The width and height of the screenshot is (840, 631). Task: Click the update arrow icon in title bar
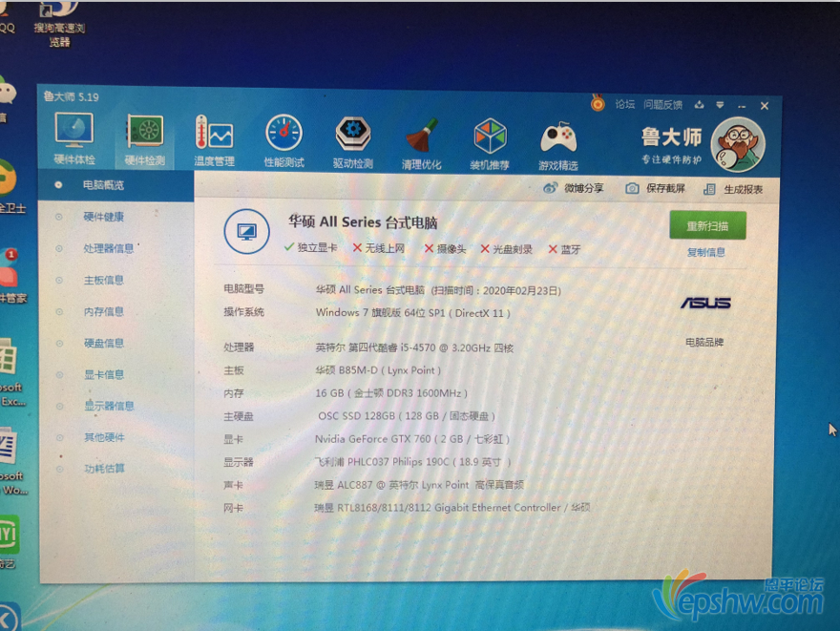[699, 105]
